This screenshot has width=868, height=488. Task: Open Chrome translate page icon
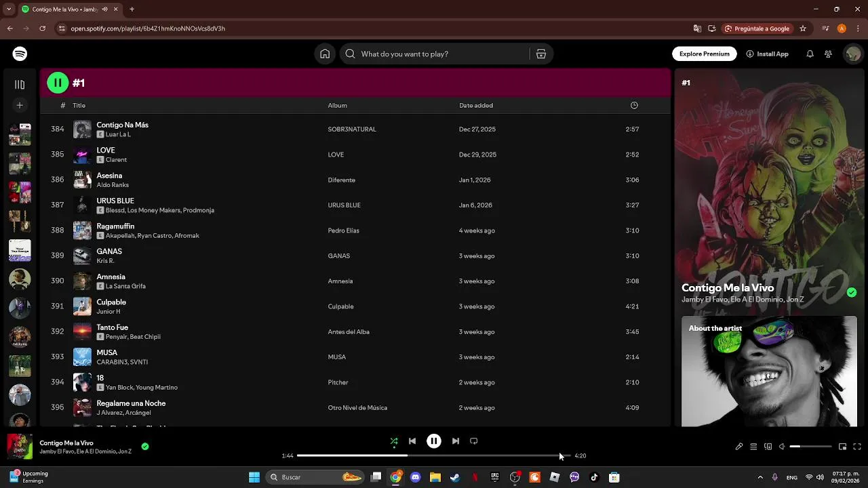pos(697,28)
